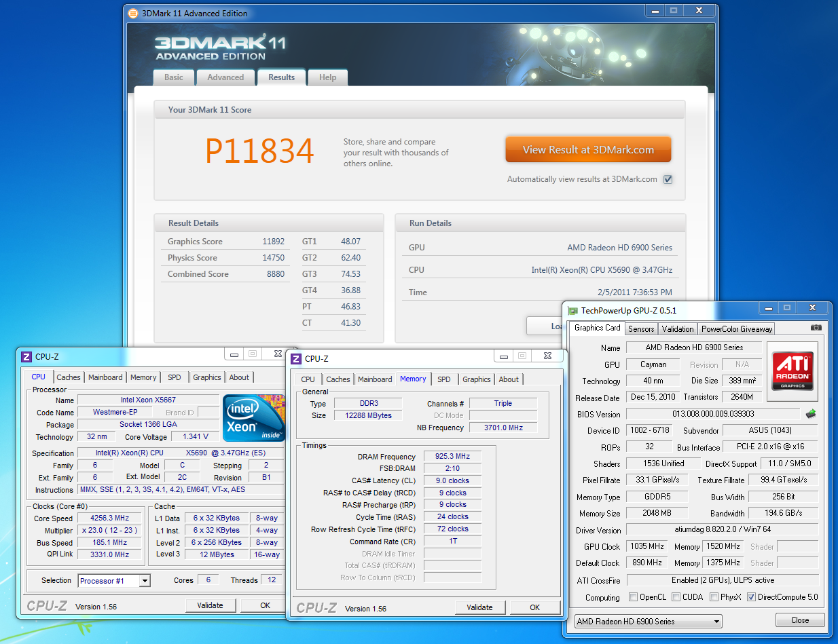Click the Core Speed 4256.3 MHz value
838x644 pixels.
(109, 518)
